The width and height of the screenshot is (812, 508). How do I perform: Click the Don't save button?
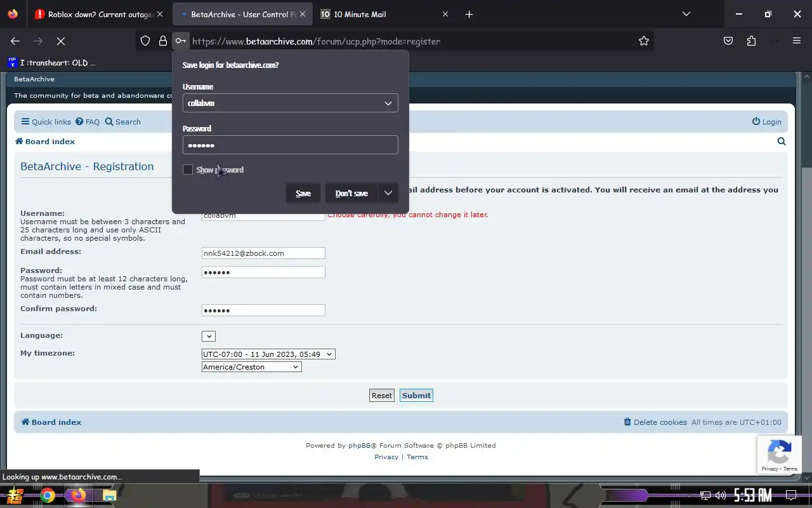point(351,193)
